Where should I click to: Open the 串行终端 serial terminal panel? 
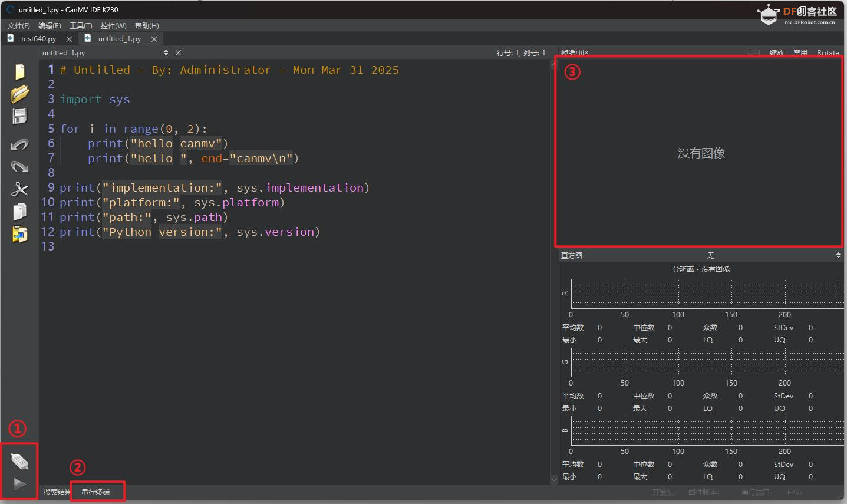tap(95, 492)
